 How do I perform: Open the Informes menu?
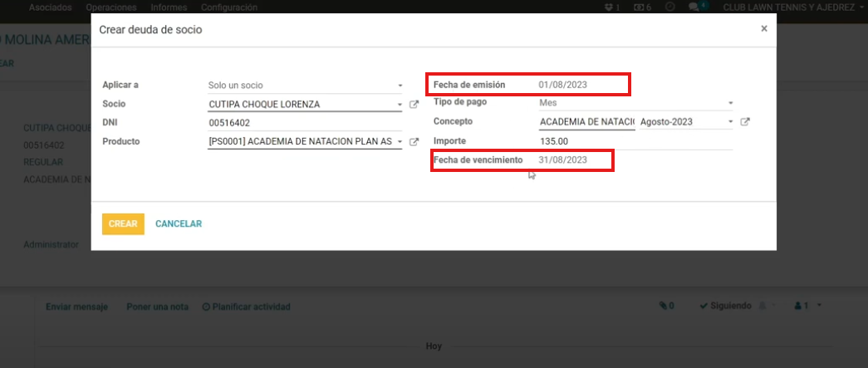(x=169, y=7)
